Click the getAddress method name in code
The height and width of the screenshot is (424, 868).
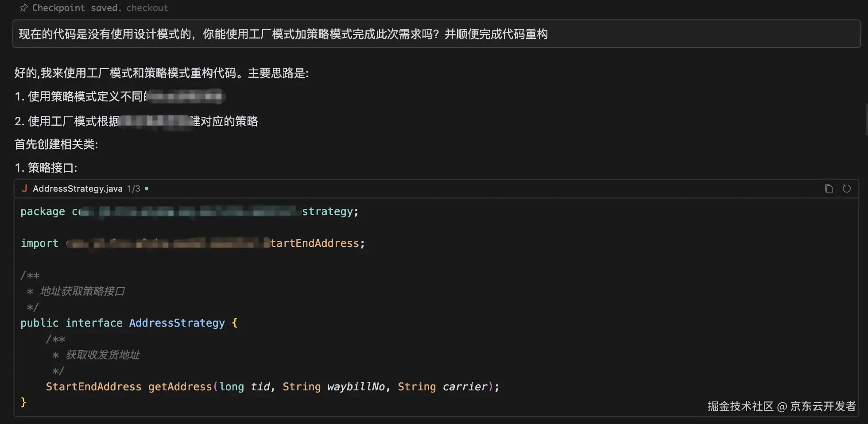pos(180,387)
